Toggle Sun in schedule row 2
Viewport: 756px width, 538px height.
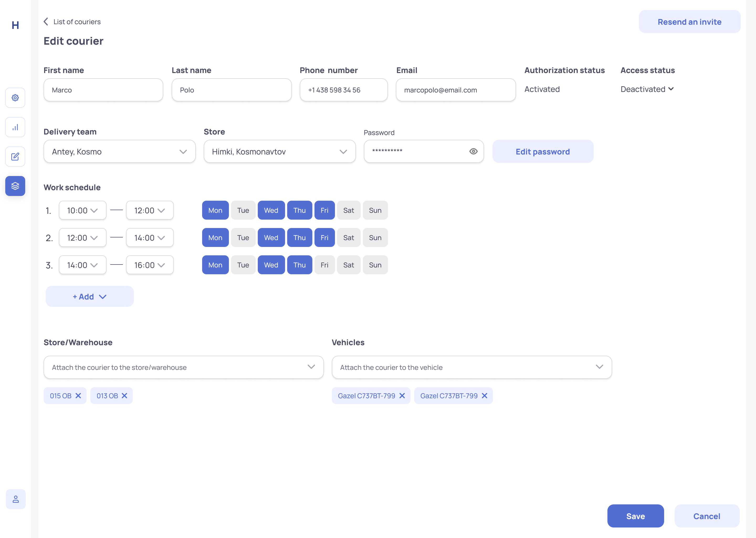pyautogui.click(x=375, y=237)
